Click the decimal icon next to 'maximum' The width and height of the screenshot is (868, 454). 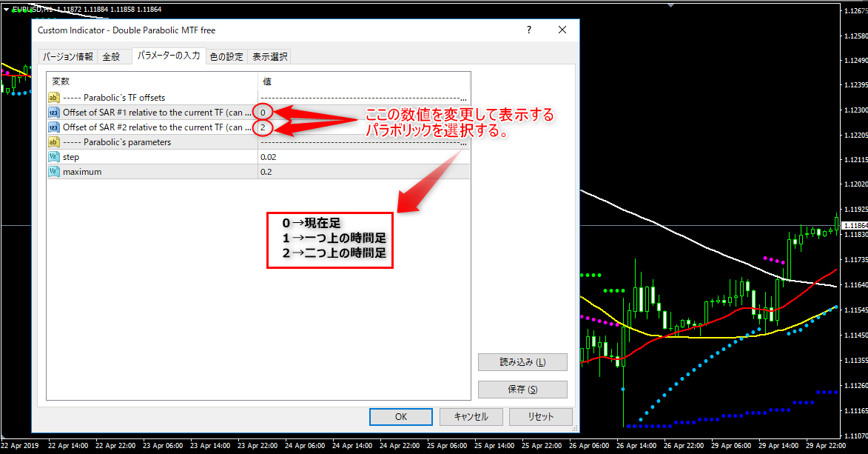click(x=53, y=171)
